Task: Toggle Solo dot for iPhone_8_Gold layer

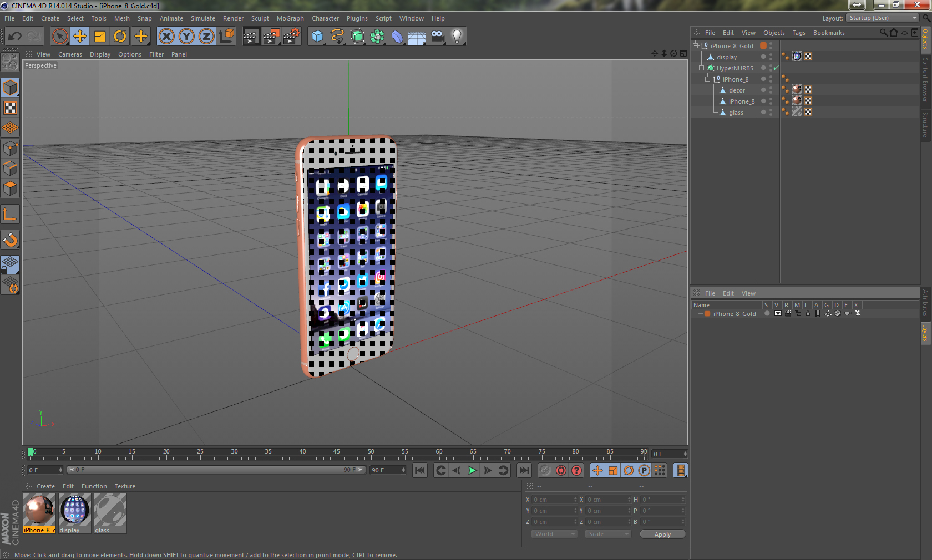Action: [x=767, y=313]
